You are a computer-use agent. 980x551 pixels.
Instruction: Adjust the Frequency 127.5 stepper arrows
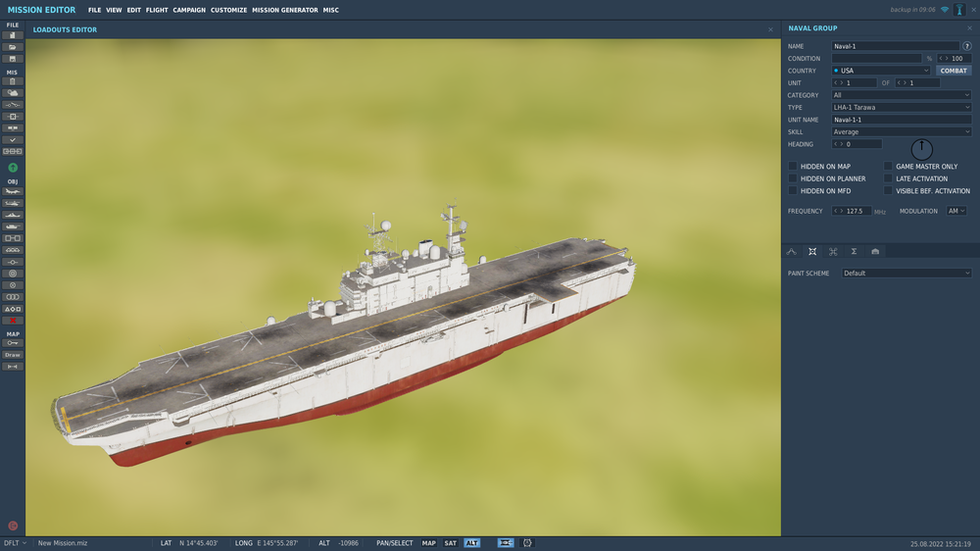[838, 212]
